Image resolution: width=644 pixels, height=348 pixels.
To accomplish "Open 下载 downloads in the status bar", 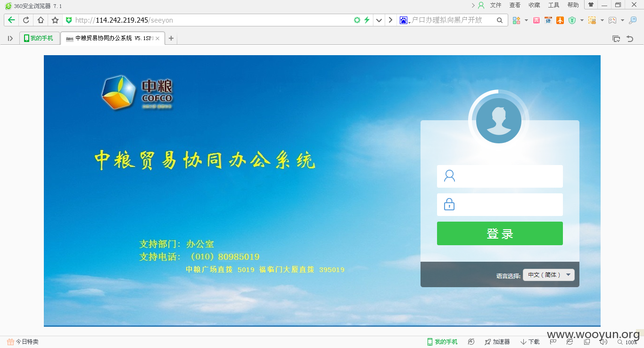I will [x=530, y=342].
